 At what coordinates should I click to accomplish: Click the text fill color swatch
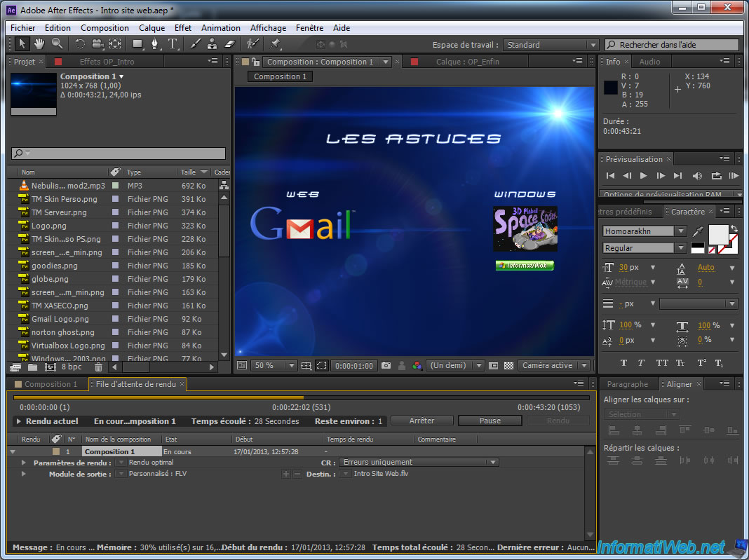(718, 234)
